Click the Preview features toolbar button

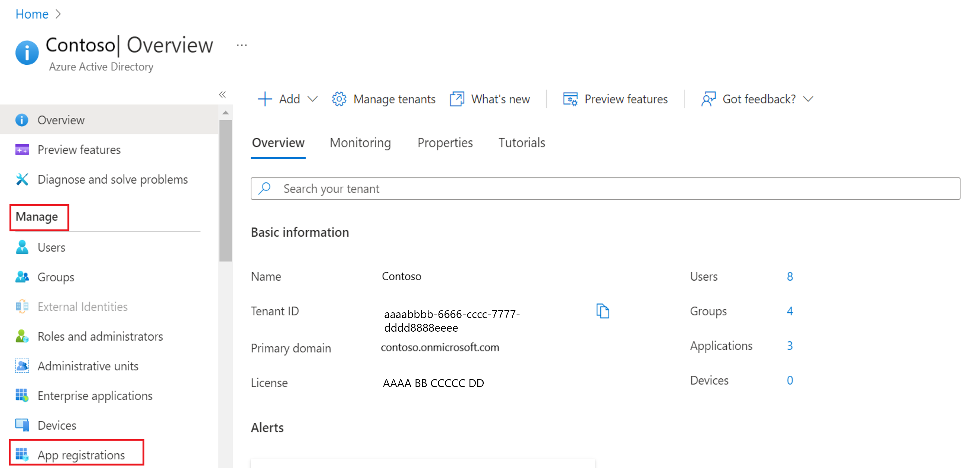tap(615, 99)
